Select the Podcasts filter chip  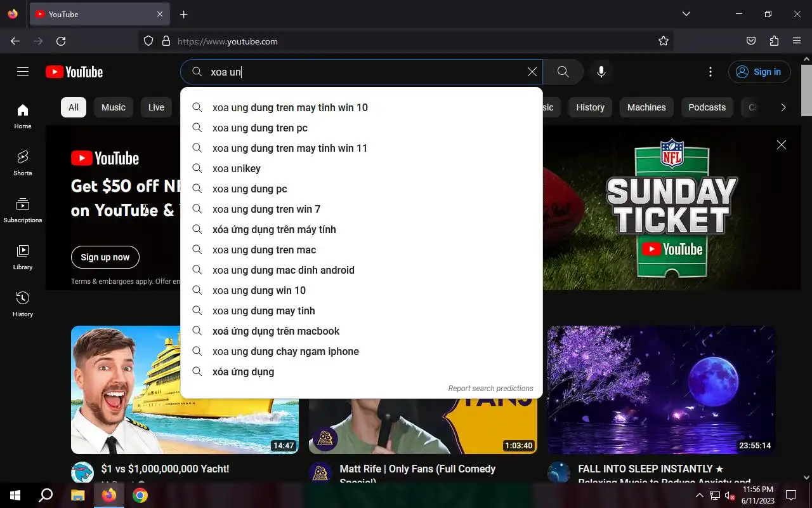(x=707, y=107)
